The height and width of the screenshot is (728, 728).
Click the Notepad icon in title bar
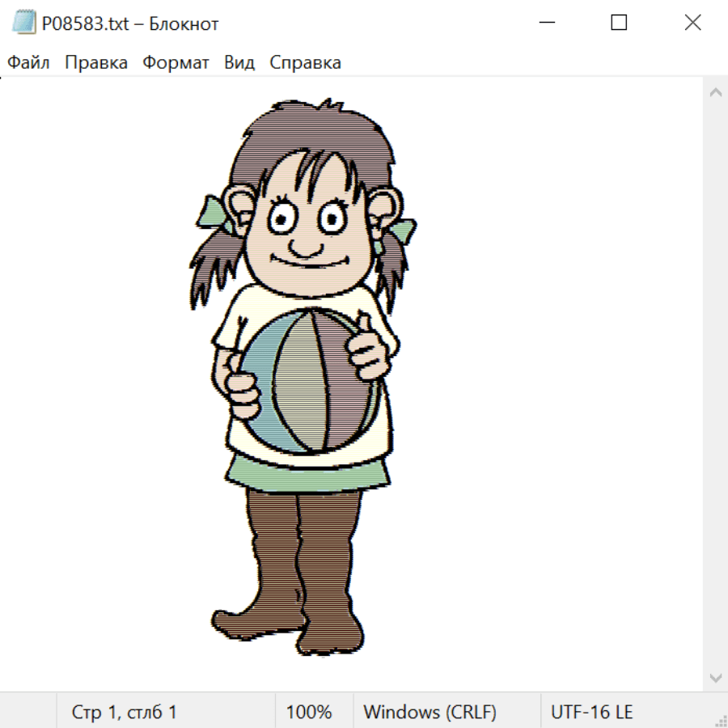(24, 23)
